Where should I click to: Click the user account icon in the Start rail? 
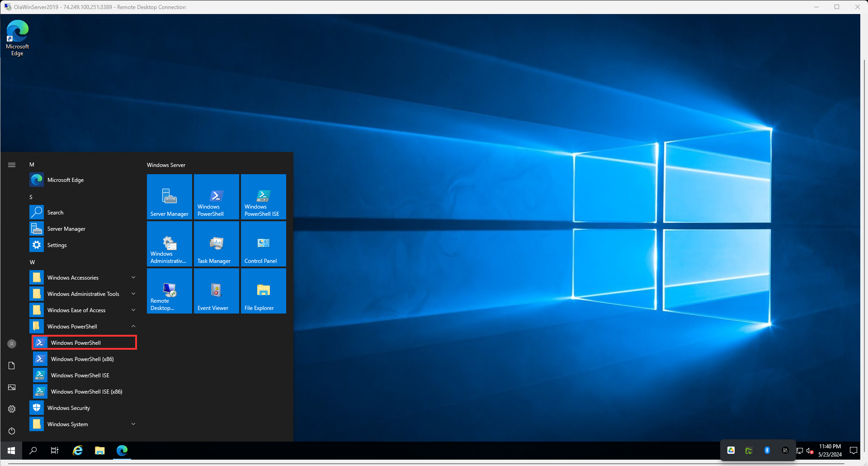tap(12, 344)
